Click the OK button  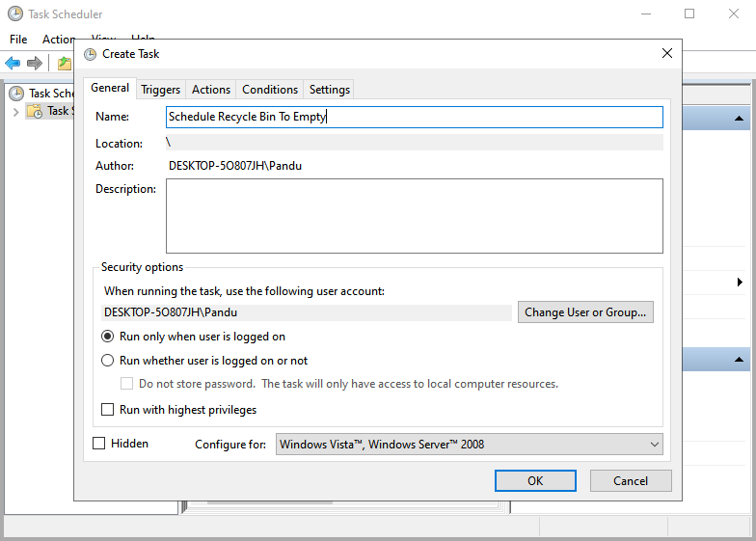click(x=535, y=480)
